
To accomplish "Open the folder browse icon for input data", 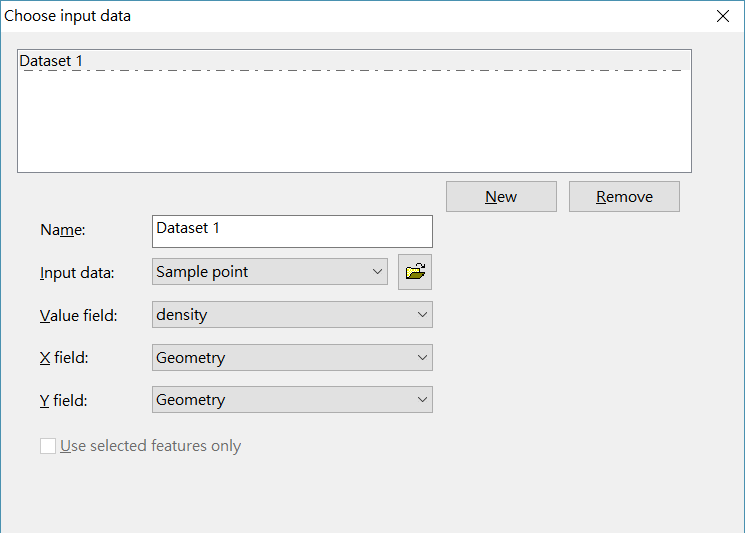I will tap(415, 272).
